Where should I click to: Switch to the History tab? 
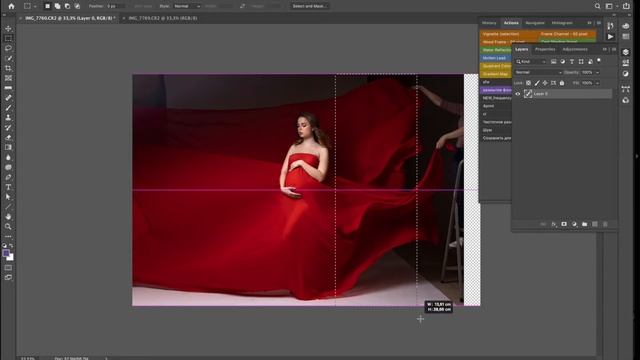click(489, 23)
